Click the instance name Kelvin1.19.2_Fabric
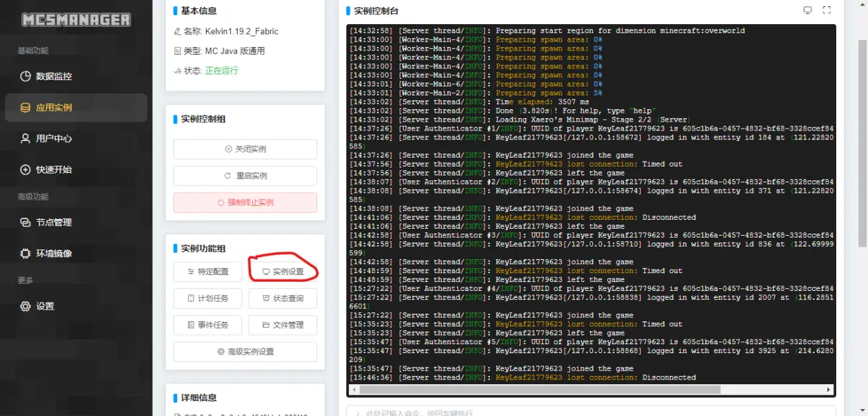This screenshot has width=868, height=416. coord(241,32)
